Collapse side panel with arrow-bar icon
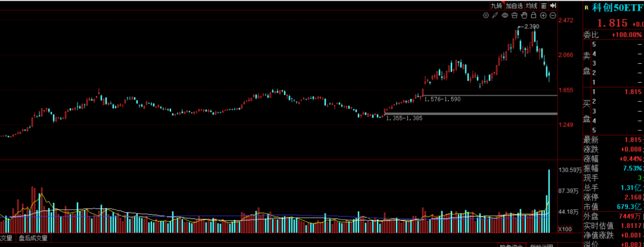Viewport: 644px width, 247px height. [553, 5]
